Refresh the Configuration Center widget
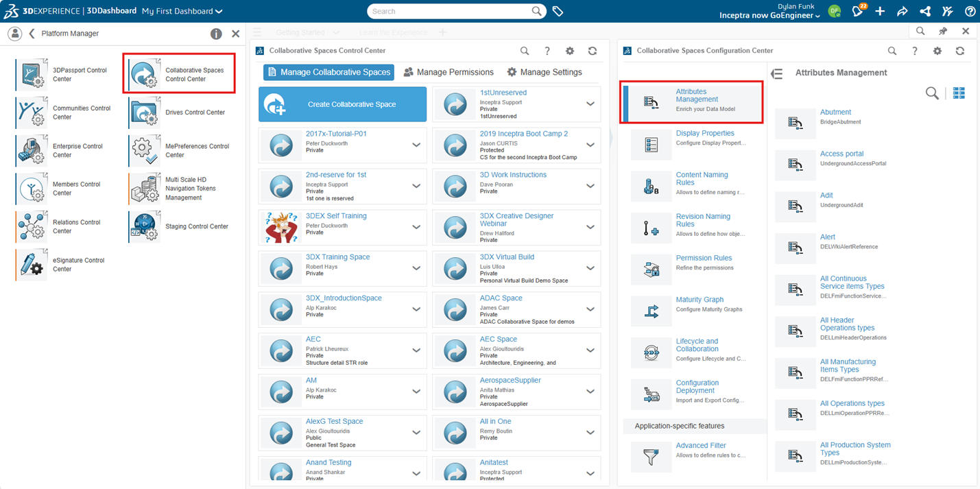The width and height of the screenshot is (980, 489). point(960,51)
